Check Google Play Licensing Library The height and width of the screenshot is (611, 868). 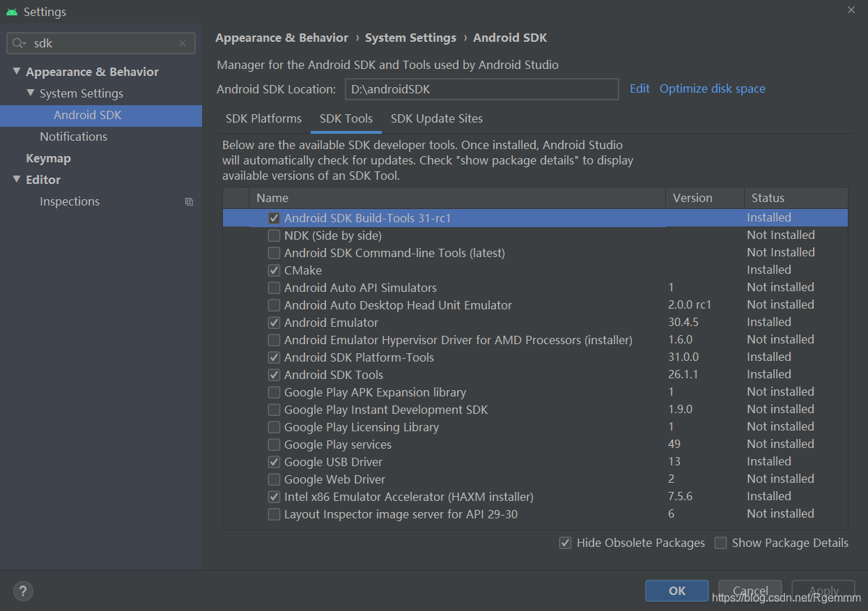tap(274, 427)
